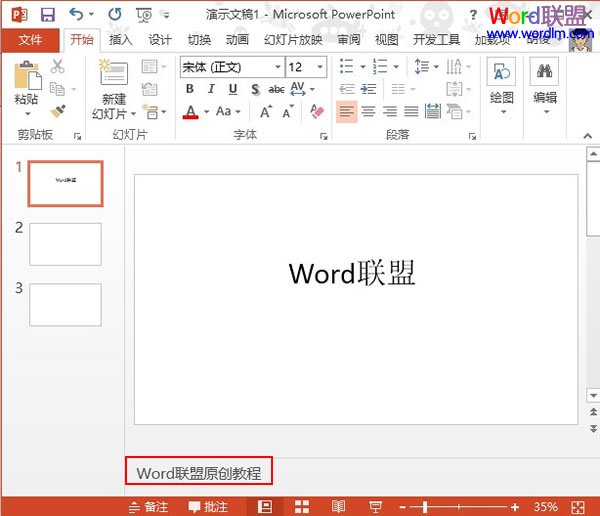Align text left
The image size is (600, 516).
click(x=347, y=111)
